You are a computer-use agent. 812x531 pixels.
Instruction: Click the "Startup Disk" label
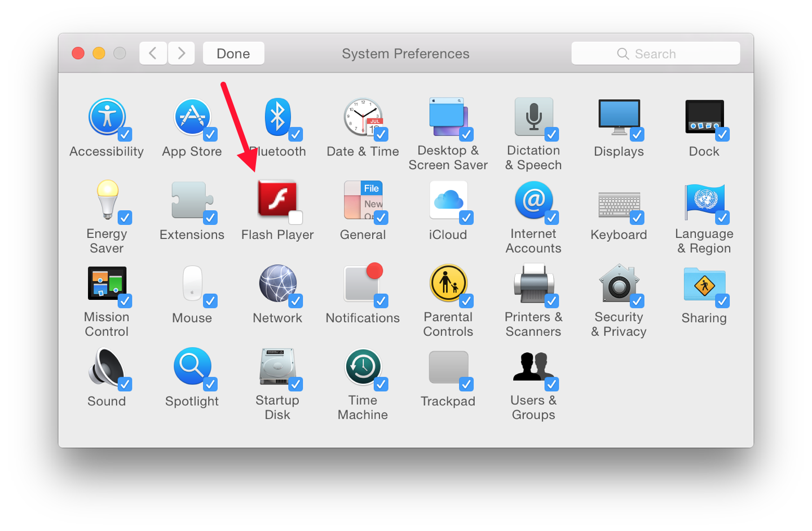tap(277, 408)
